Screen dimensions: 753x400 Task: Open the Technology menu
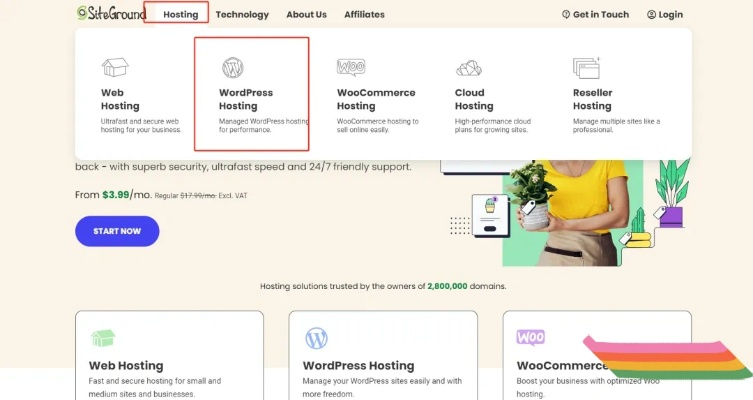(x=242, y=14)
